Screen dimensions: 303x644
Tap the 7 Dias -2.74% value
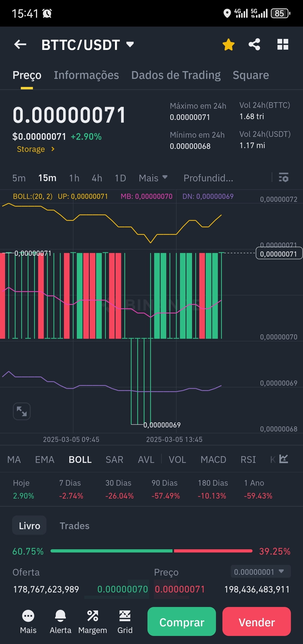coord(71,495)
